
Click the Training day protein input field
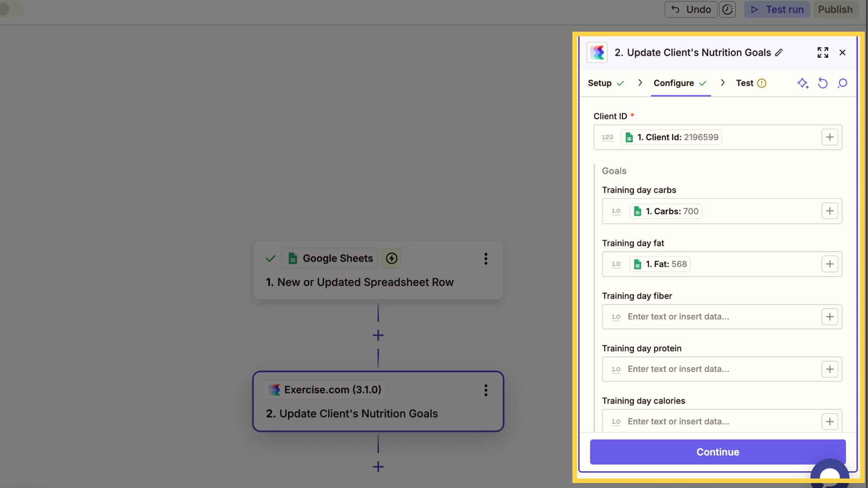(x=722, y=369)
